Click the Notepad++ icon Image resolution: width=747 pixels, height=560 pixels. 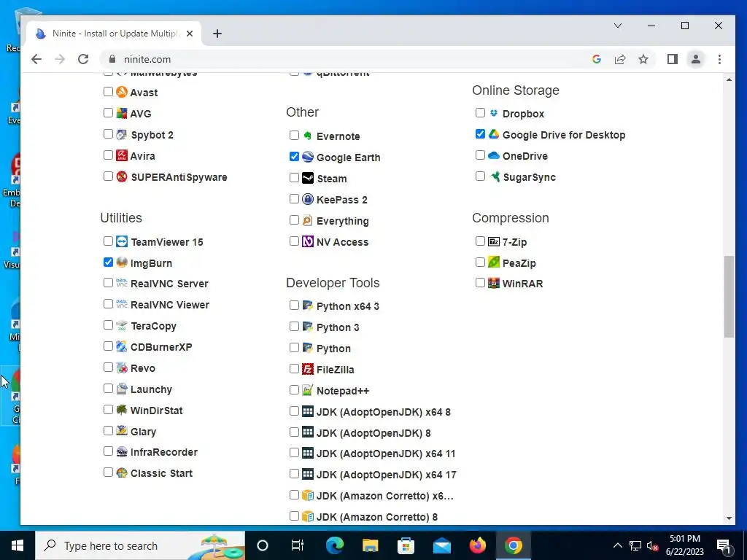pos(308,390)
